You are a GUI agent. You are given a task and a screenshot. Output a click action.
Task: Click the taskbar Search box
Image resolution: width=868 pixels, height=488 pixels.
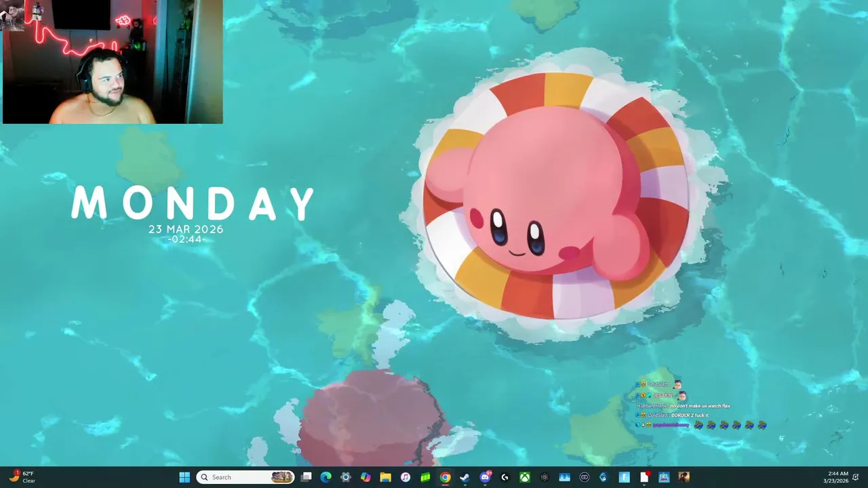click(245, 477)
